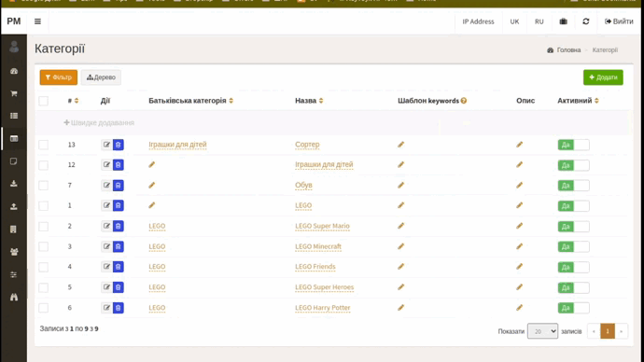Screen dimensions: 644x362
Task: Open parent link Іграшки для дітей in row 13
Action: (177, 145)
